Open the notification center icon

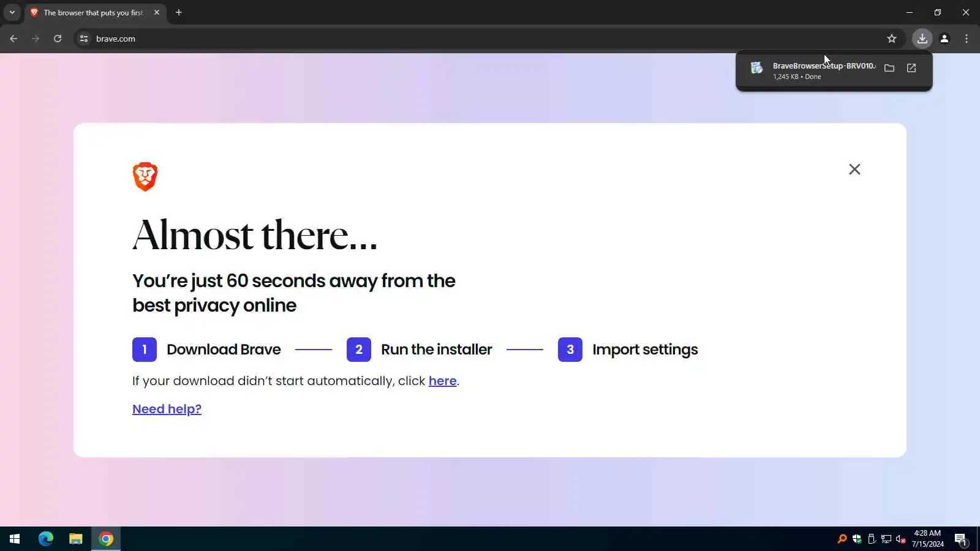(960, 539)
